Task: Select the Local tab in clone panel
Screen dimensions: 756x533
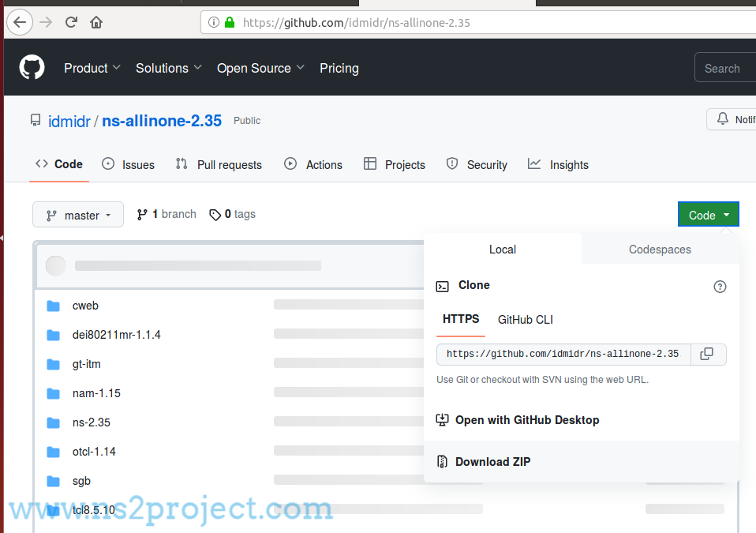Action: coord(503,250)
